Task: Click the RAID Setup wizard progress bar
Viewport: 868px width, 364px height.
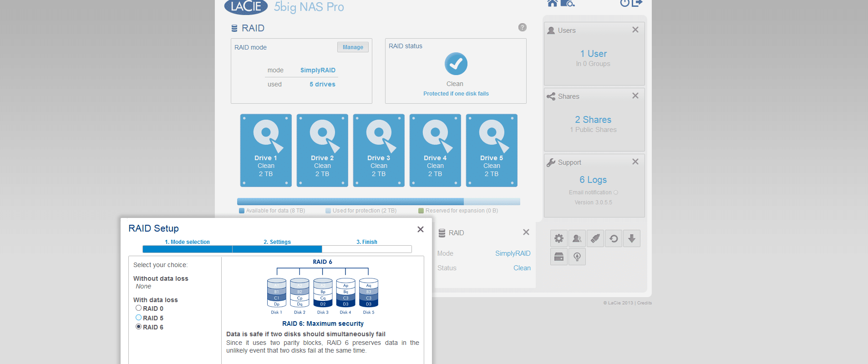Action: pyautogui.click(x=277, y=249)
